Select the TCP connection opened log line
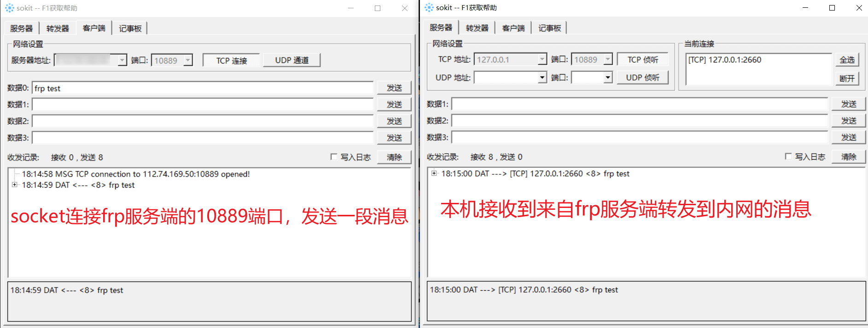The image size is (868, 328). (x=136, y=174)
